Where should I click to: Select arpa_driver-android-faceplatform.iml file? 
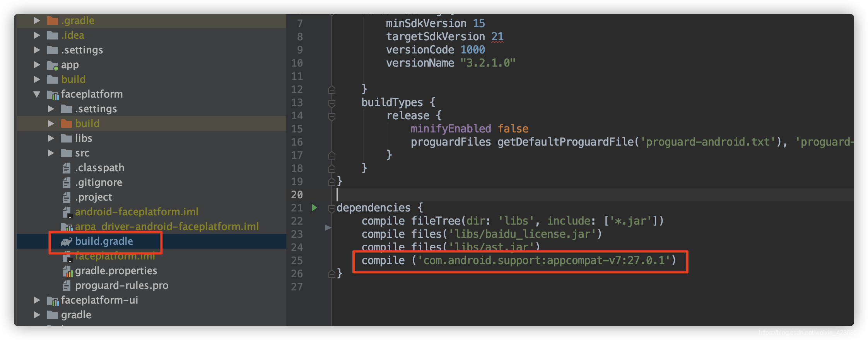(167, 227)
